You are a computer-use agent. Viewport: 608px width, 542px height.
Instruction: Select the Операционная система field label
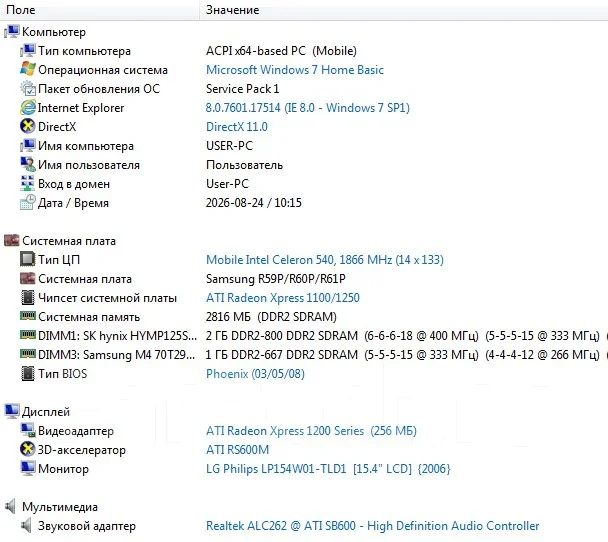point(103,70)
